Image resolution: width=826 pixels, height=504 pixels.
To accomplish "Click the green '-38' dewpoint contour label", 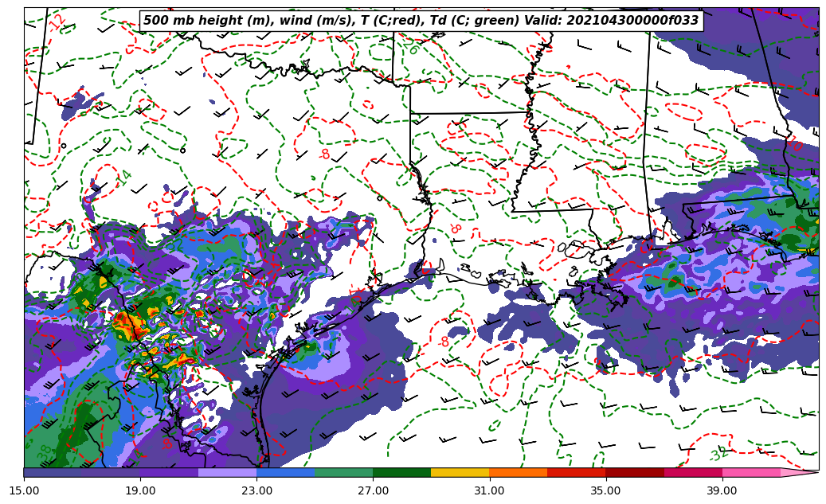I will 45,453.
